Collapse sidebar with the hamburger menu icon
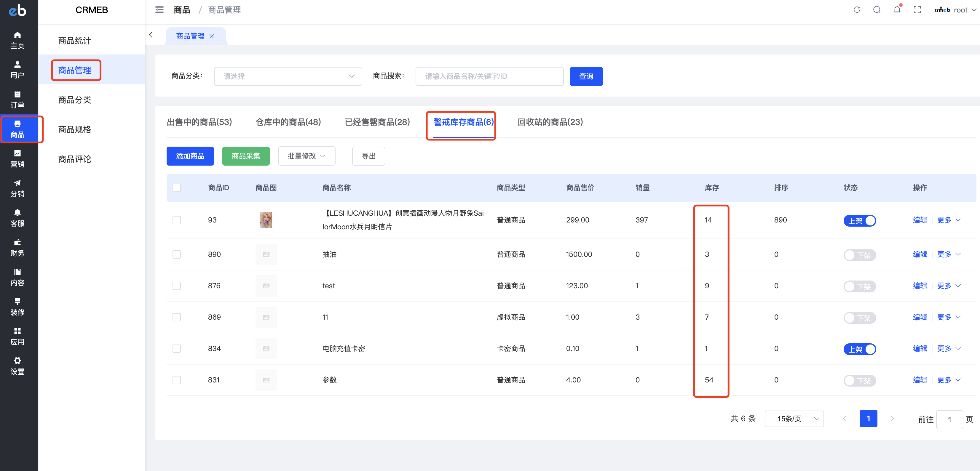 pos(159,10)
